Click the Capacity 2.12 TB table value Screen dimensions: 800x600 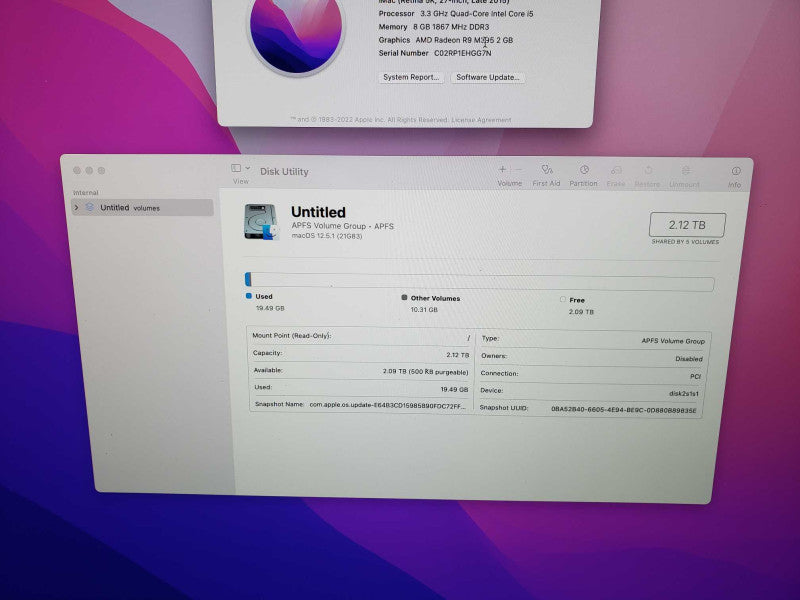pos(457,355)
